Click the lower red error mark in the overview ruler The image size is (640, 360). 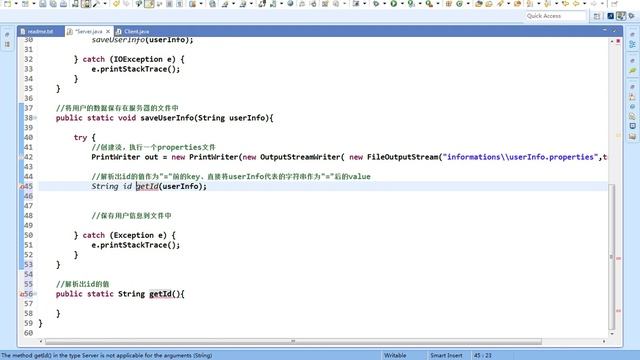[x=618, y=311]
